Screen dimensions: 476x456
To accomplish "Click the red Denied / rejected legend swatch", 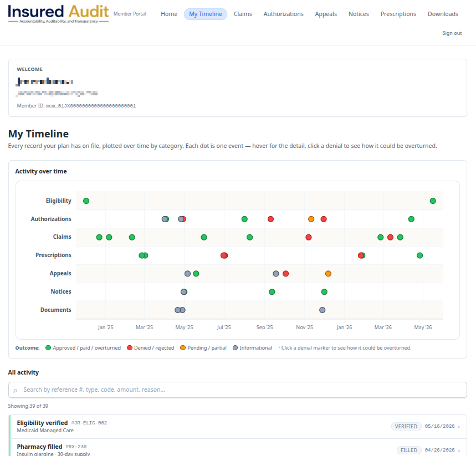I will tap(130, 347).
